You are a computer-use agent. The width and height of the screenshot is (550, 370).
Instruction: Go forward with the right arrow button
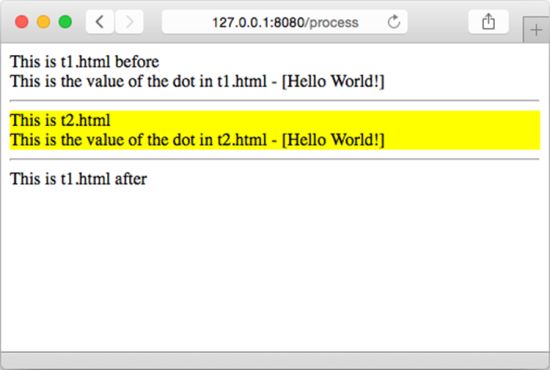coord(129,22)
